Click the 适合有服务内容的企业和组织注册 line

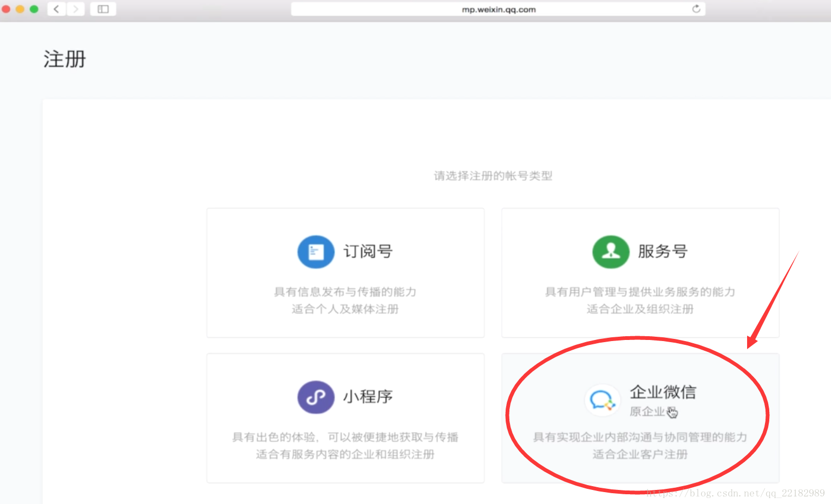pos(345,454)
